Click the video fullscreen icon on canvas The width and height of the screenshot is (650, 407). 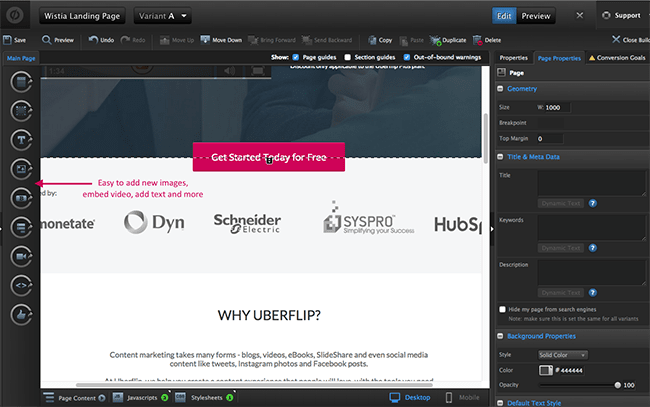(258, 71)
